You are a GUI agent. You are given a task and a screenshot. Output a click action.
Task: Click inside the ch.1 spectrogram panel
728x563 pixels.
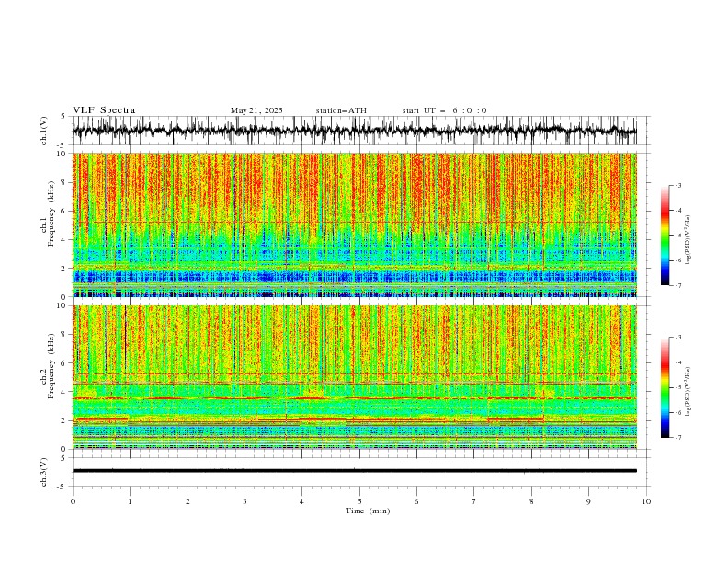(x=354, y=224)
